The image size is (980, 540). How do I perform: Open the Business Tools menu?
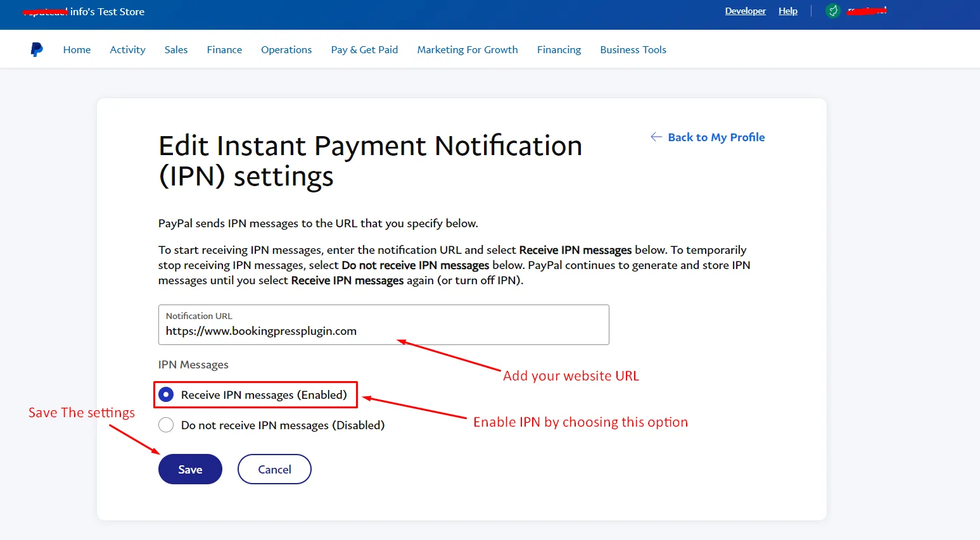[633, 49]
